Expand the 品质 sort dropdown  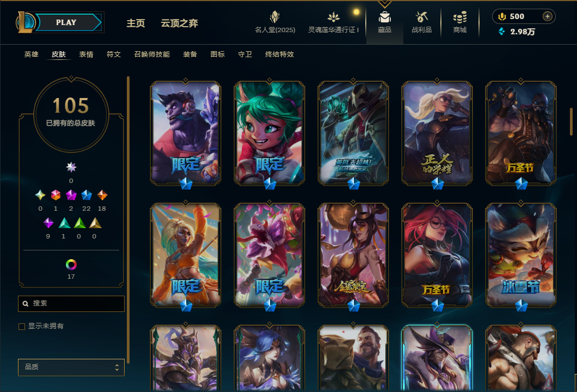71,367
